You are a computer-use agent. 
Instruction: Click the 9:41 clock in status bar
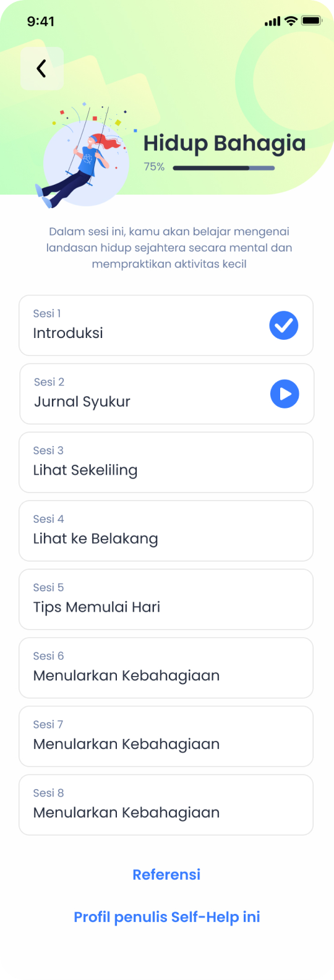pyautogui.click(x=41, y=21)
